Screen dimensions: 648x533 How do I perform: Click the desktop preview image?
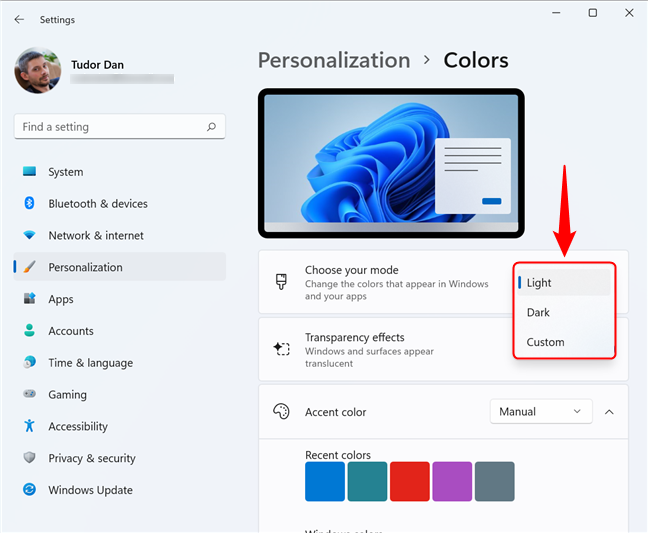point(391,163)
